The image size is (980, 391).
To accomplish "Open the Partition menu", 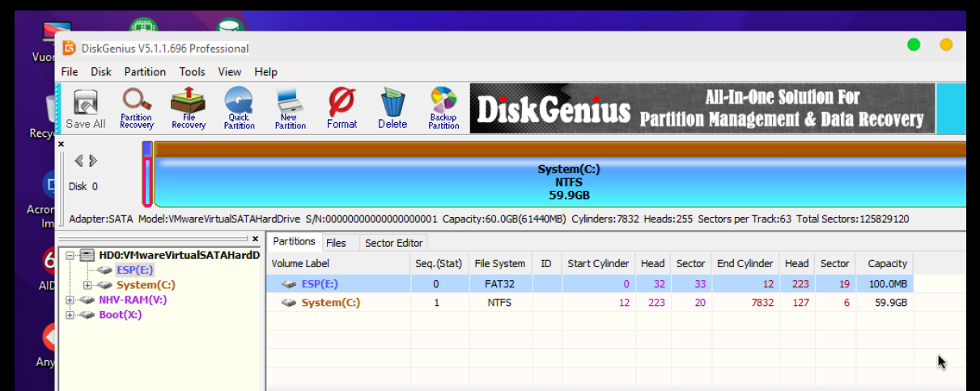I will coord(145,72).
